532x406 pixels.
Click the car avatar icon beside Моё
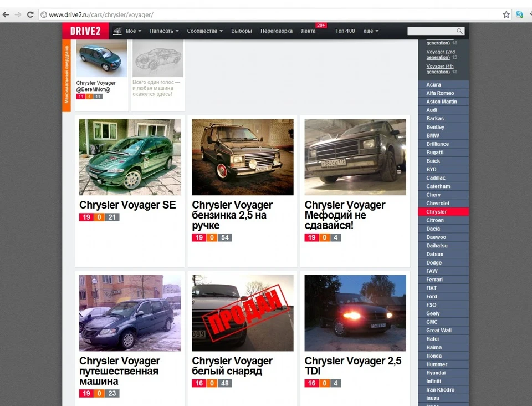117,31
